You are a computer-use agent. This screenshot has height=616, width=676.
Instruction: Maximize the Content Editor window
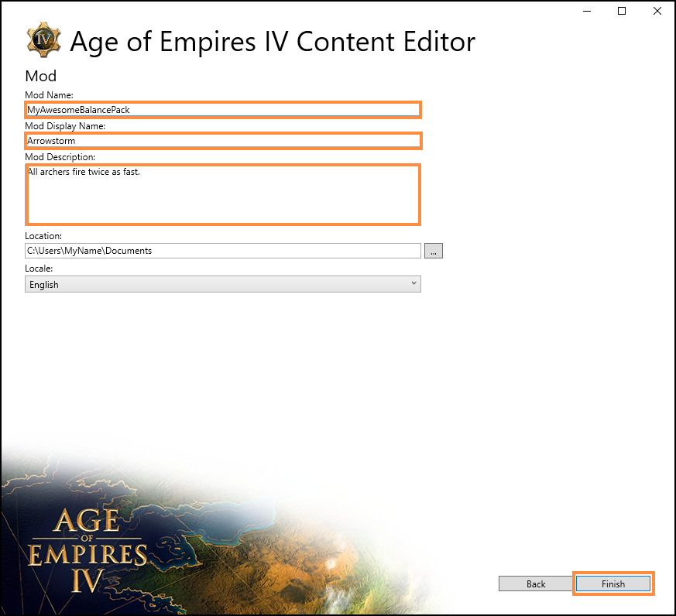tap(622, 11)
